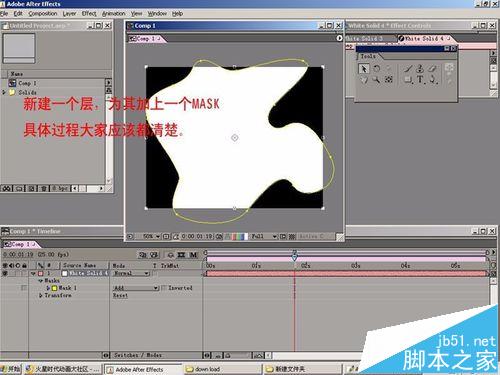This screenshot has height=375, width=500.
Task: Select the Rotation tool in Tools
Action: pyautogui.click(x=377, y=69)
